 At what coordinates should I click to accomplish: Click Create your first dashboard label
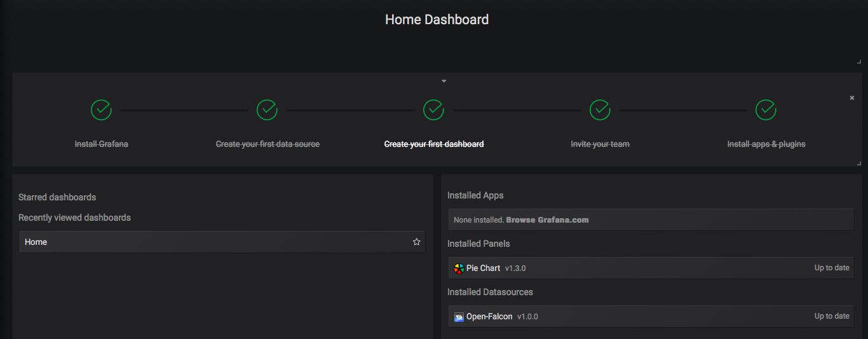(434, 144)
